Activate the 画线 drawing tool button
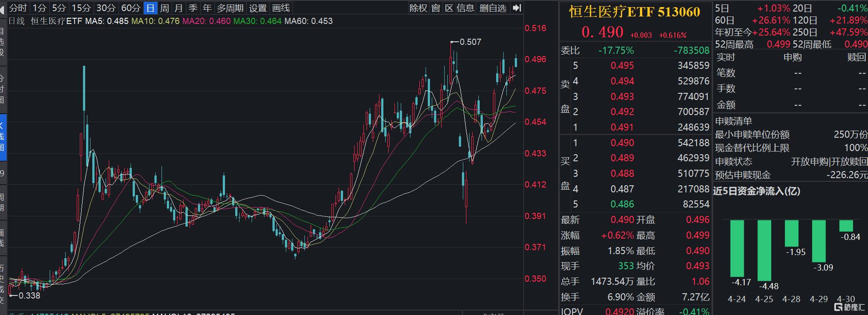Viewport: 868px width, 315px height. 281,8
